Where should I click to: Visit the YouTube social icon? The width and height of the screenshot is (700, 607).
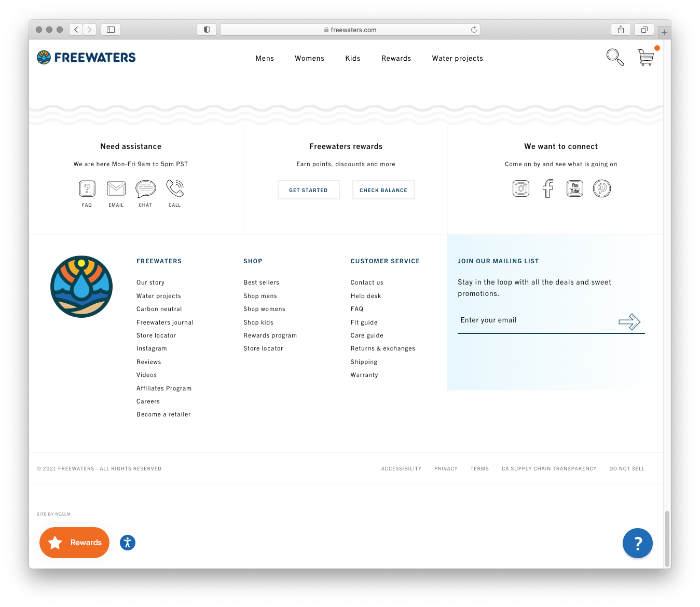575,188
